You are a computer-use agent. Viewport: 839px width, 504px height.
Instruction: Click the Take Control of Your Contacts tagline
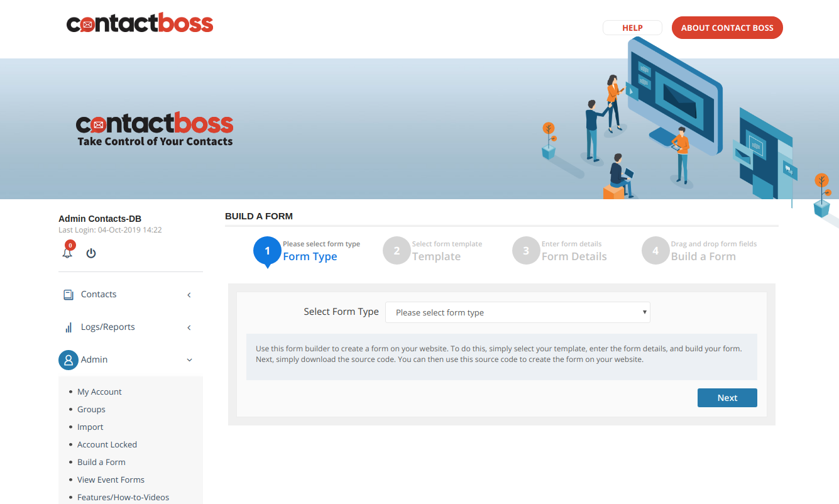[x=155, y=141]
